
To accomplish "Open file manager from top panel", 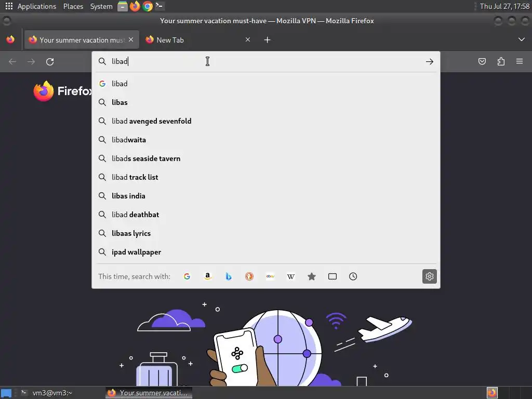I will pos(123,6).
